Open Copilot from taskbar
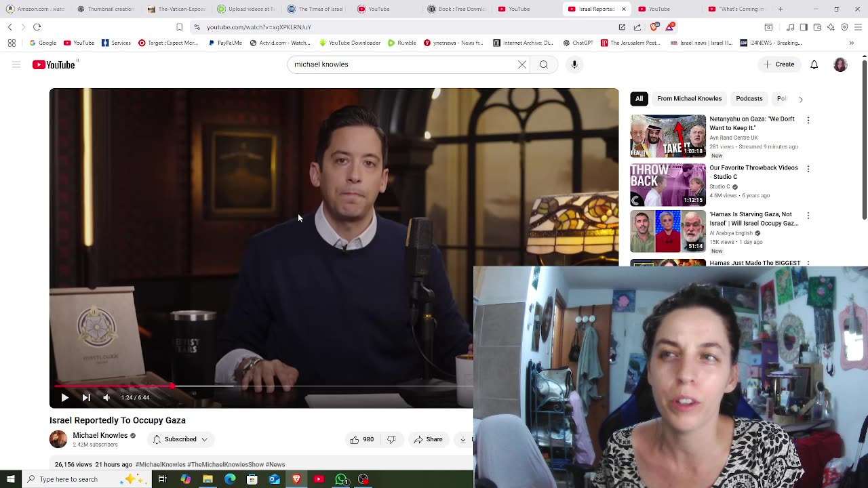Image resolution: width=868 pixels, height=488 pixels. click(x=185, y=479)
